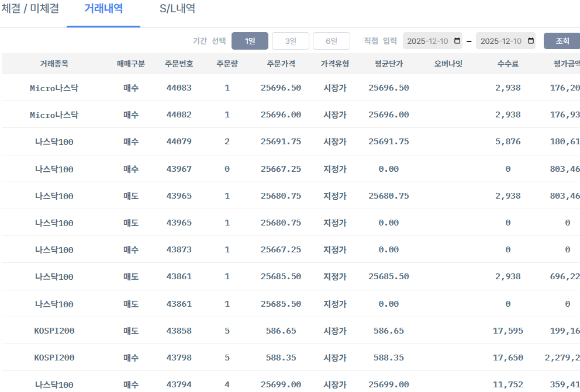The height and width of the screenshot is (392, 580).
Task: Click fee value 5,876
Action: point(508,141)
